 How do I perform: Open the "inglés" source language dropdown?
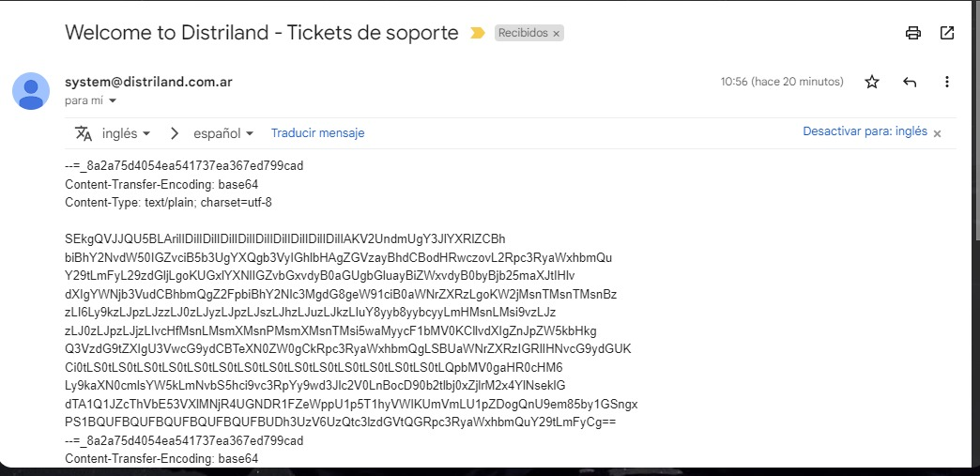tap(126, 133)
